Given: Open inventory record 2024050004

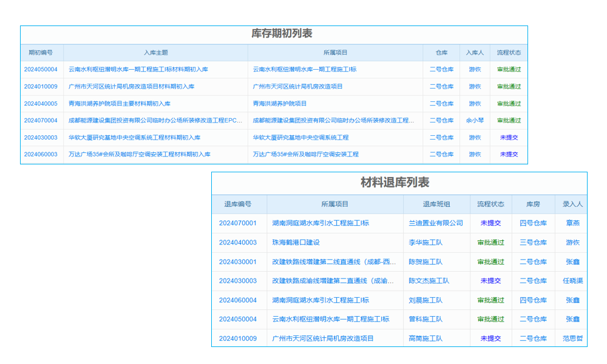Looking at the screenshot, I should coord(41,70).
